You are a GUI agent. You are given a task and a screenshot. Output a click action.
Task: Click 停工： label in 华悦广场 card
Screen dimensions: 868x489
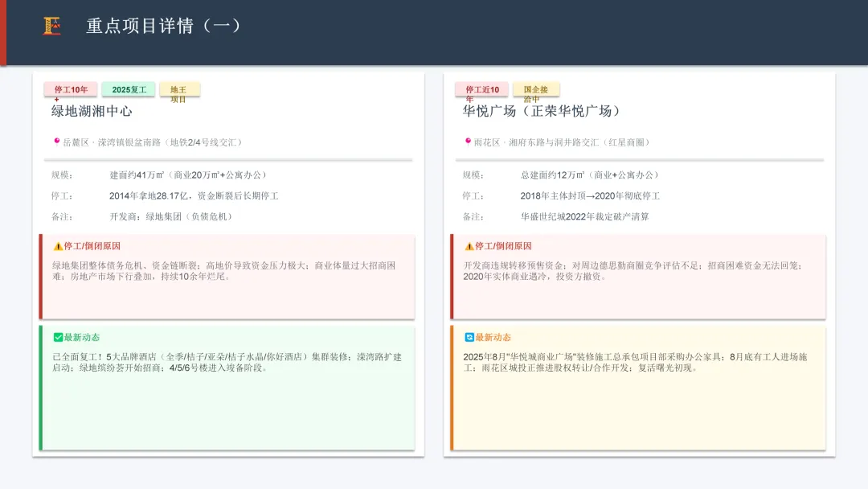pyautogui.click(x=473, y=196)
